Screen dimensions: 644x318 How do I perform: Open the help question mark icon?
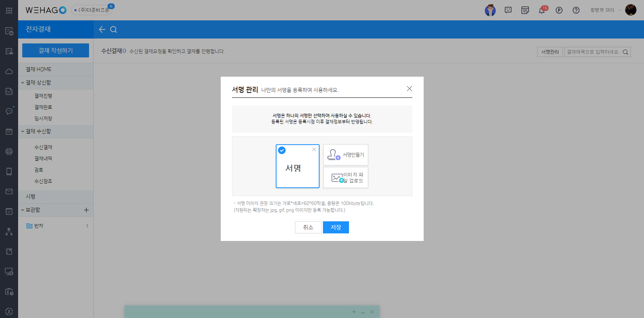click(x=576, y=10)
